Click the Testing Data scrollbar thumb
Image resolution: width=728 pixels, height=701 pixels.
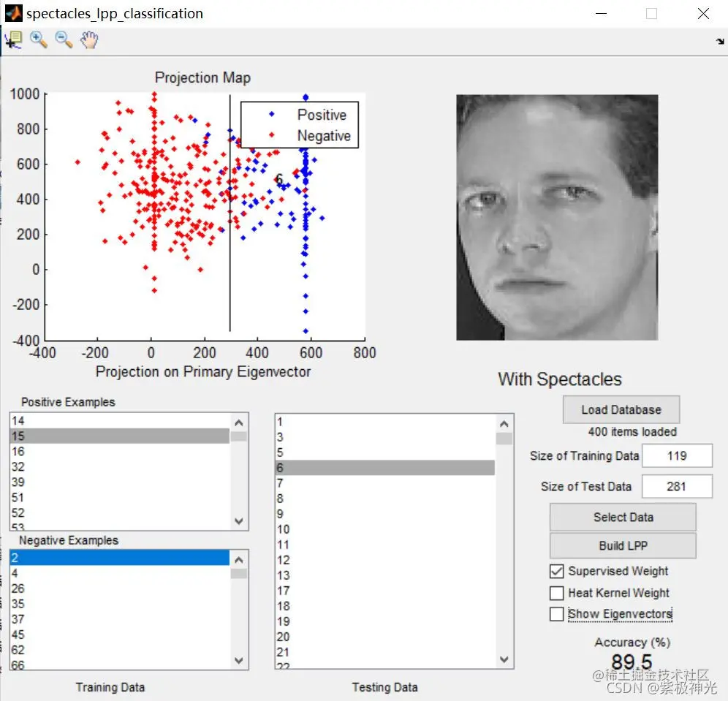coord(504,439)
